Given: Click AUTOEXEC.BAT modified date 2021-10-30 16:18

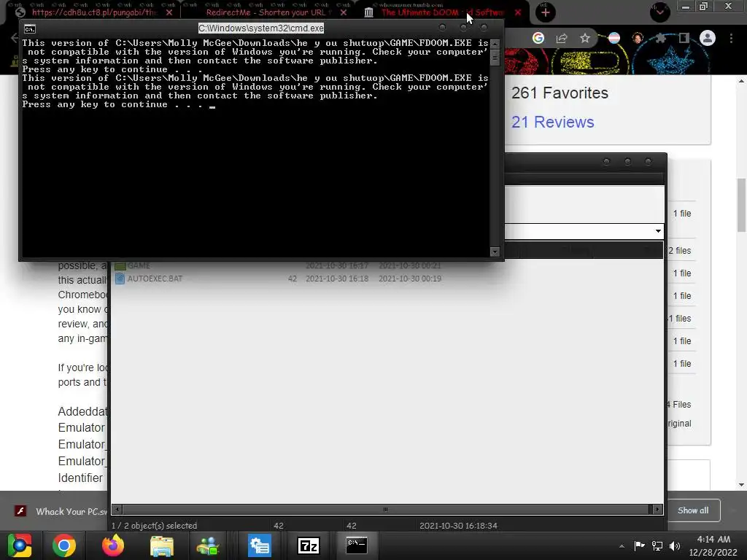Looking at the screenshot, I should [337, 279].
